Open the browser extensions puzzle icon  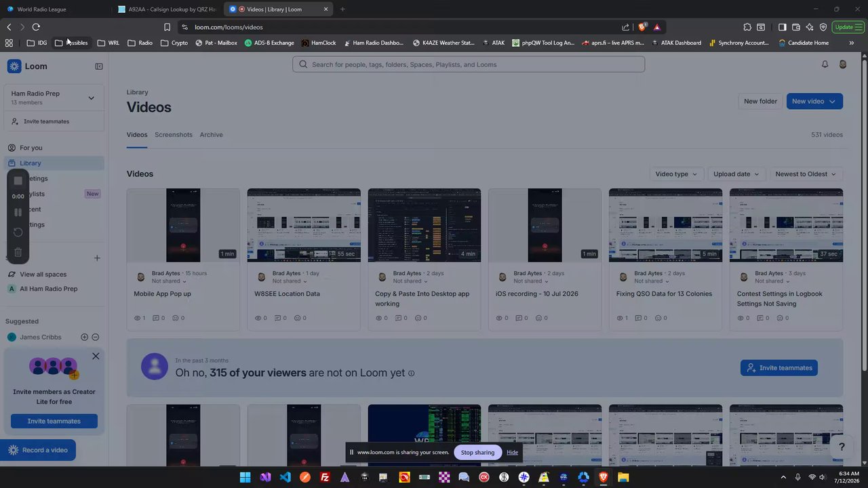(747, 27)
